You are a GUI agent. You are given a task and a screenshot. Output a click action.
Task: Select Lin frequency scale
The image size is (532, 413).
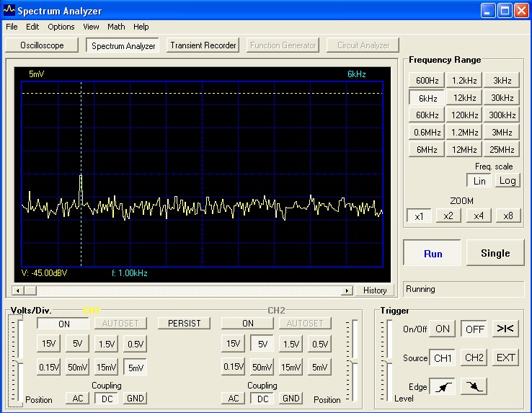pos(479,180)
